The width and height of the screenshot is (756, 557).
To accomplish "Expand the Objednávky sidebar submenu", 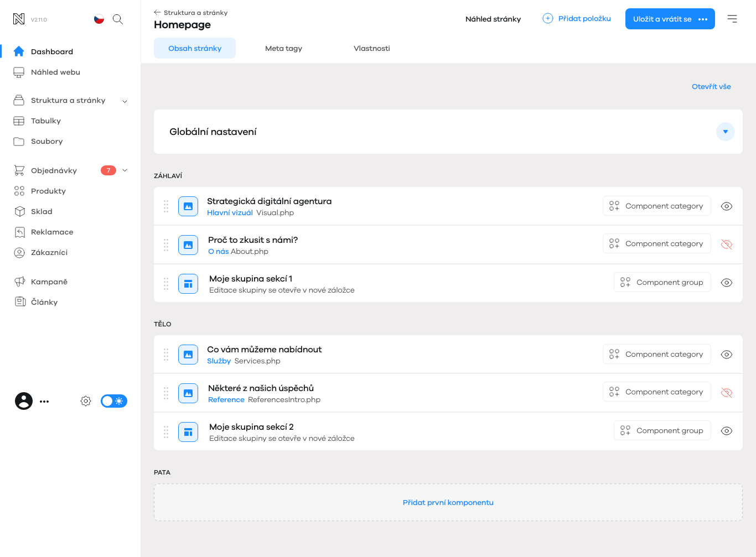I will [125, 170].
